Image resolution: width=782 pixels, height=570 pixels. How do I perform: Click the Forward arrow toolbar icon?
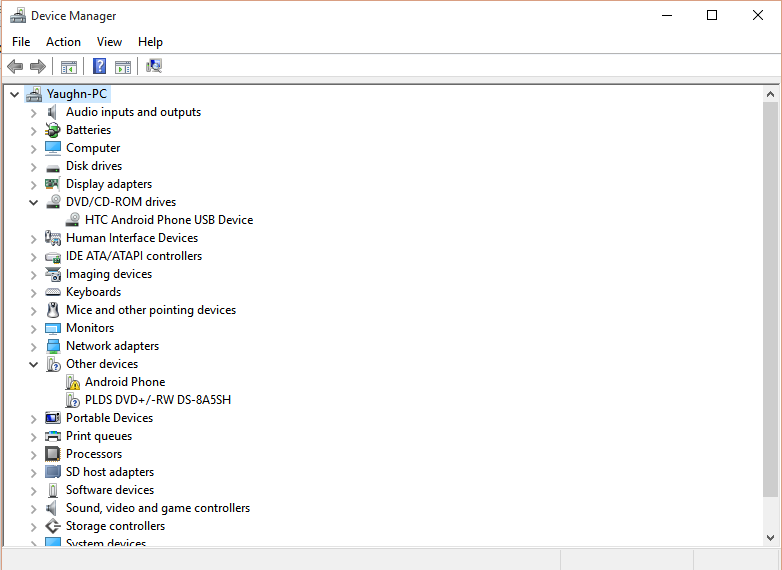(38, 66)
